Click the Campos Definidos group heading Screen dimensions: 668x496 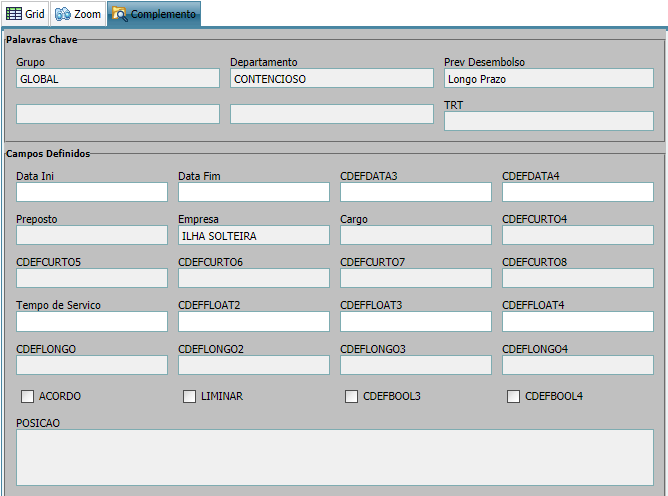click(x=48, y=153)
